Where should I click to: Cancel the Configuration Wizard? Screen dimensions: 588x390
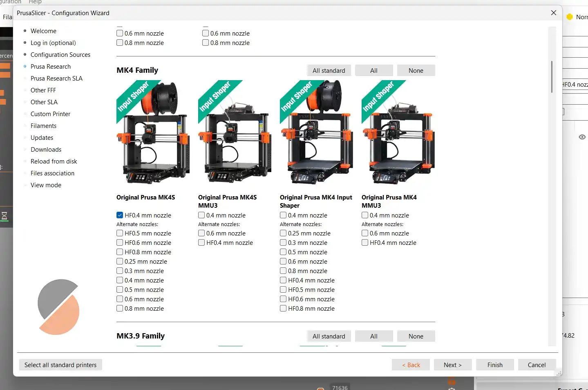tap(537, 365)
